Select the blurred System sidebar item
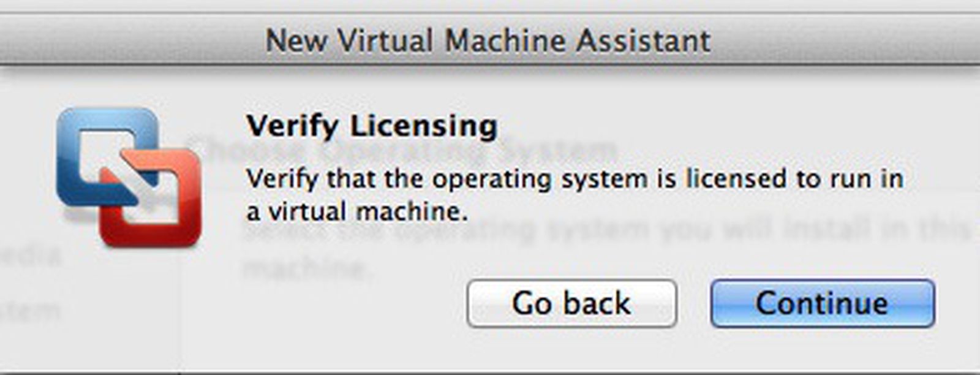This screenshot has height=375, width=980. pos(31,311)
